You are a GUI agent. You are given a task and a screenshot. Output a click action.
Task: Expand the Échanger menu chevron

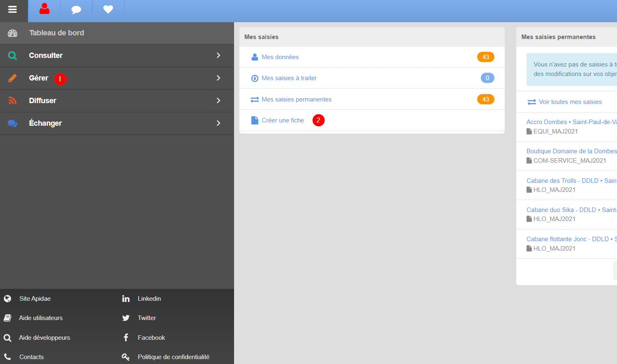(218, 123)
